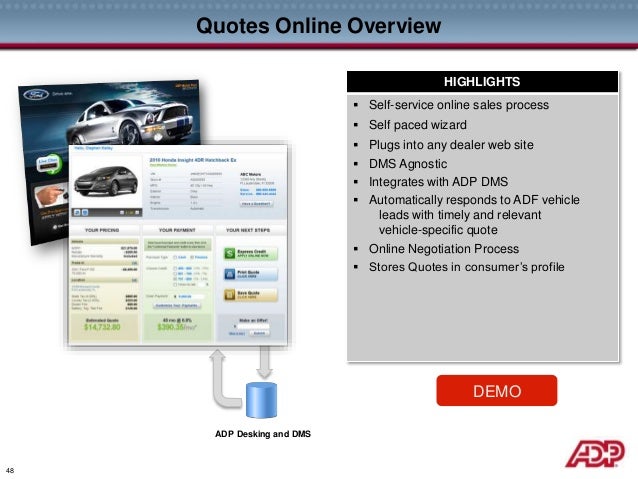Click the 'Plugs into any dealer web site' bullet
Image resolution: width=638 pixels, height=479 pixels.
[x=451, y=145]
